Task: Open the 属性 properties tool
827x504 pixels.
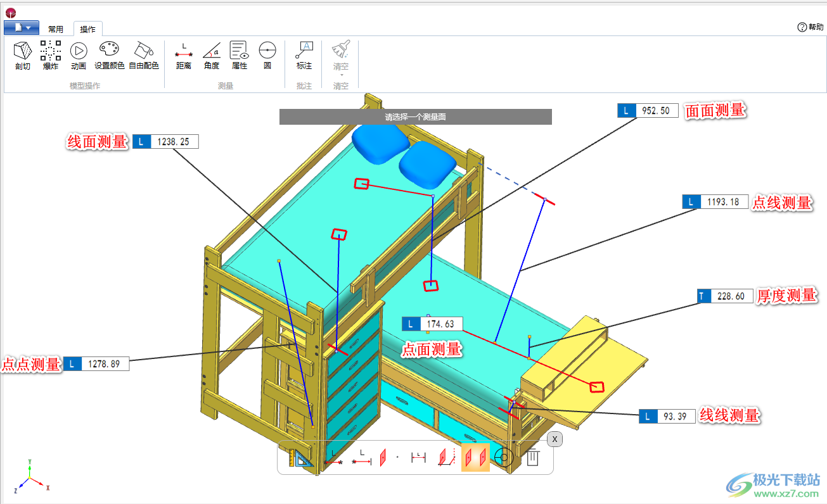Action: (x=239, y=56)
